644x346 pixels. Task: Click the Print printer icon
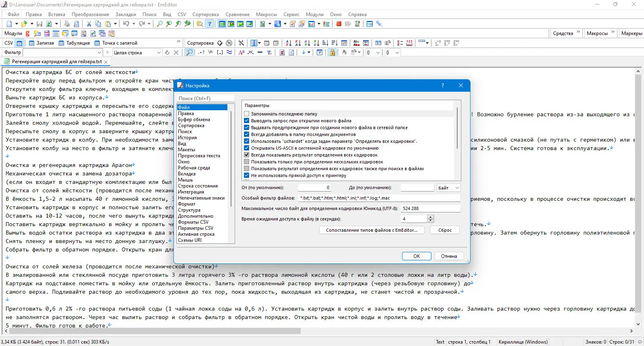tap(67, 24)
